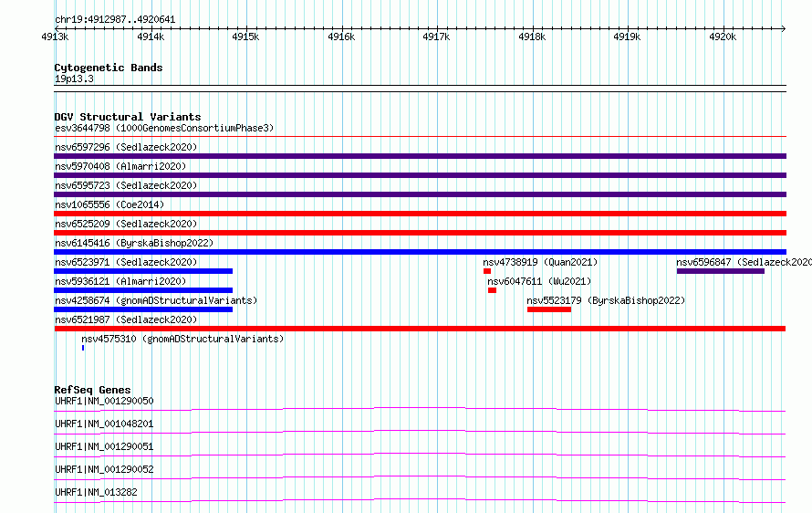
Task: Select the purple nsv5970408 variant bar
Action: (x=420, y=175)
